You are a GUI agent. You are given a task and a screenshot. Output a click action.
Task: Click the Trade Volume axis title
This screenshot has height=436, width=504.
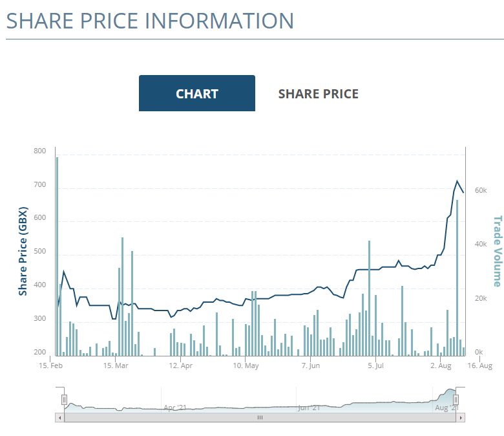(x=497, y=251)
